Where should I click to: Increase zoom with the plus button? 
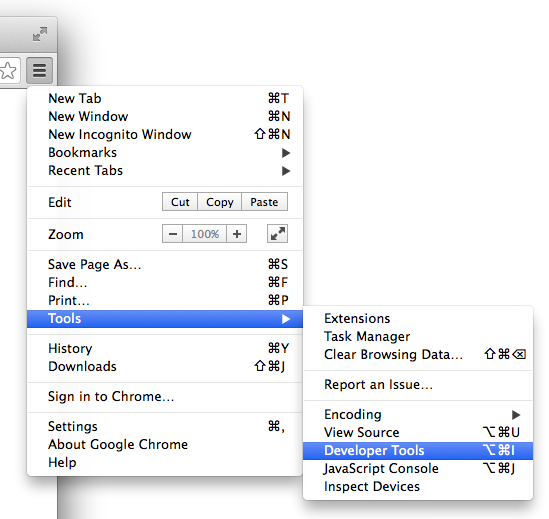237,234
